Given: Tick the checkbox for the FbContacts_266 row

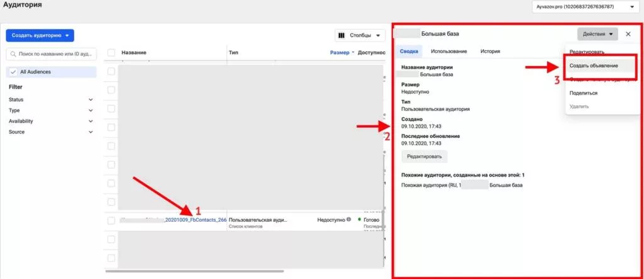Looking at the screenshot, I should click(x=111, y=220).
